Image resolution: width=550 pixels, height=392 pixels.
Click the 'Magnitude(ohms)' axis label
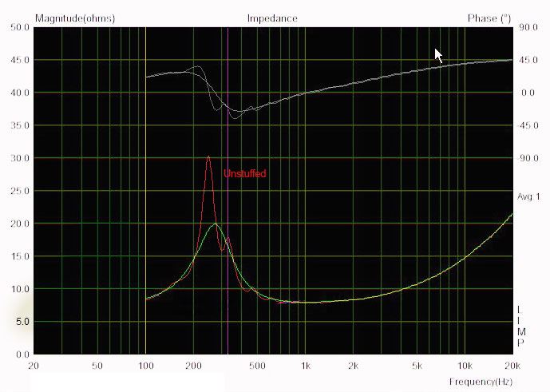tap(75, 18)
